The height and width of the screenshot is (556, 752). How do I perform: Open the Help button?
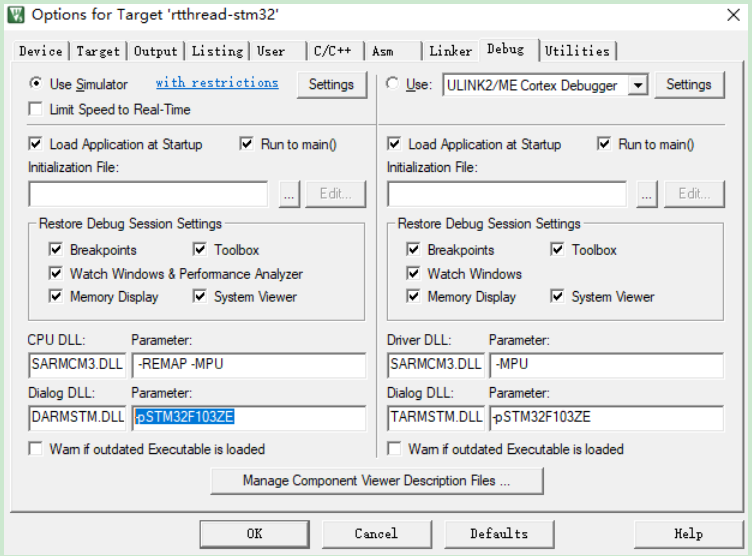pos(688,534)
